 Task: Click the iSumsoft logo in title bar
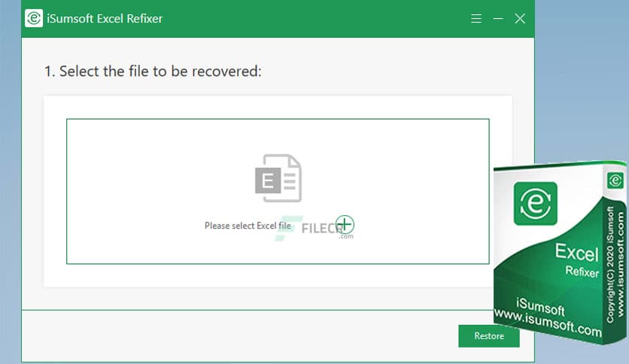34,18
